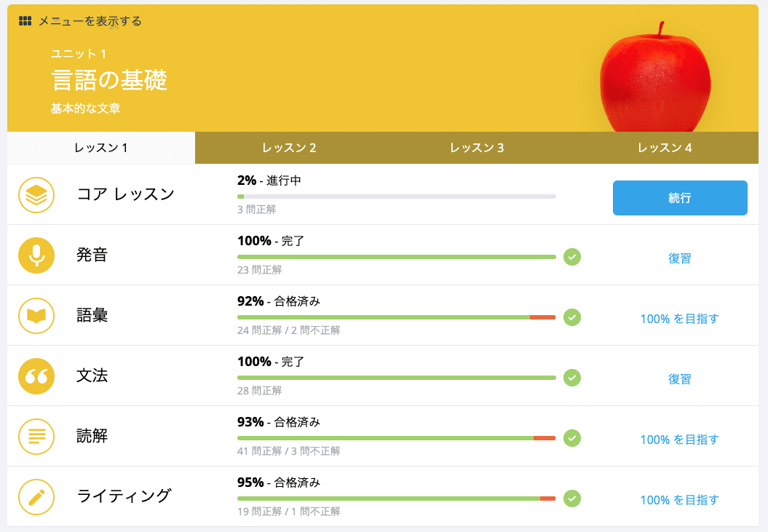Click the green check on the ライティング row

pyautogui.click(x=571, y=499)
